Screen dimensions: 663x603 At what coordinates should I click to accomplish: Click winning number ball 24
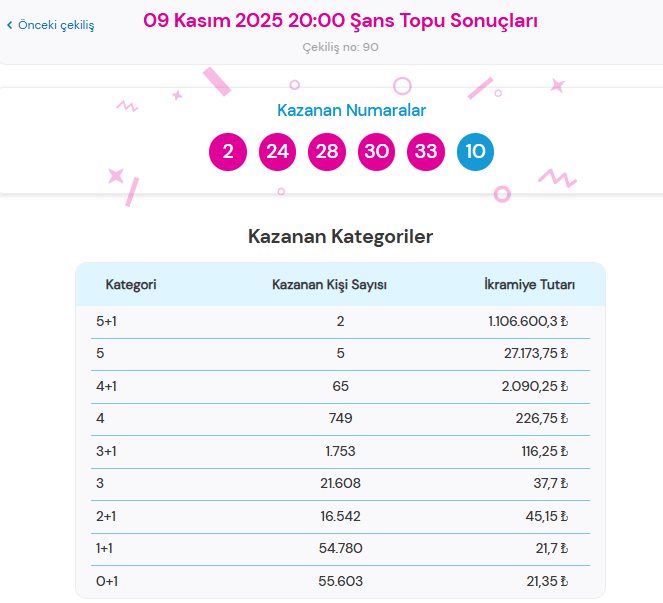pos(277,152)
